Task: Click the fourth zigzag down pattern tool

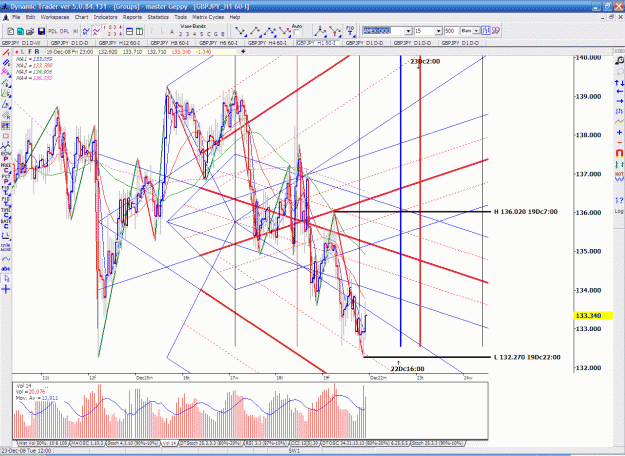Action: point(285,31)
